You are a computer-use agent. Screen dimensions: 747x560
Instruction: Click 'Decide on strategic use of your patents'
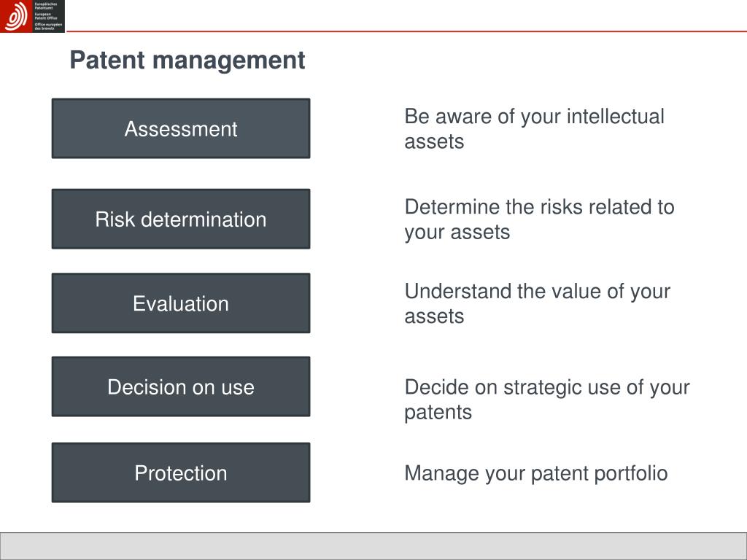pyautogui.click(x=547, y=400)
